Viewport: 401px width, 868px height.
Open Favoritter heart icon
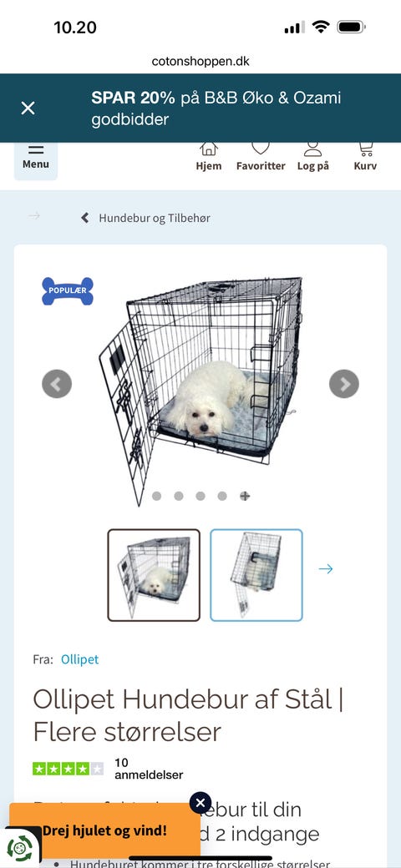tap(261, 158)
